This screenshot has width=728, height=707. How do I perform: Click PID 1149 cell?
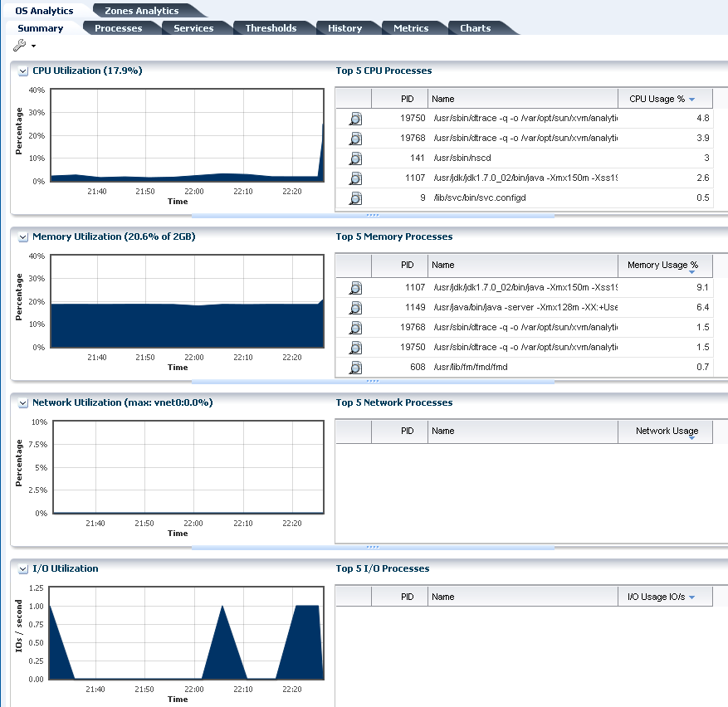pos(415,308)
